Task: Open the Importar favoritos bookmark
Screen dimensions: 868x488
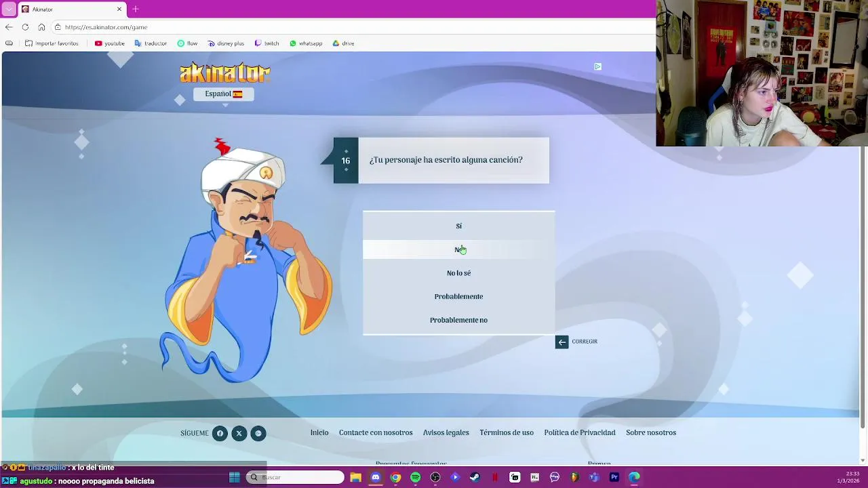Action: [x=52, y=43]
